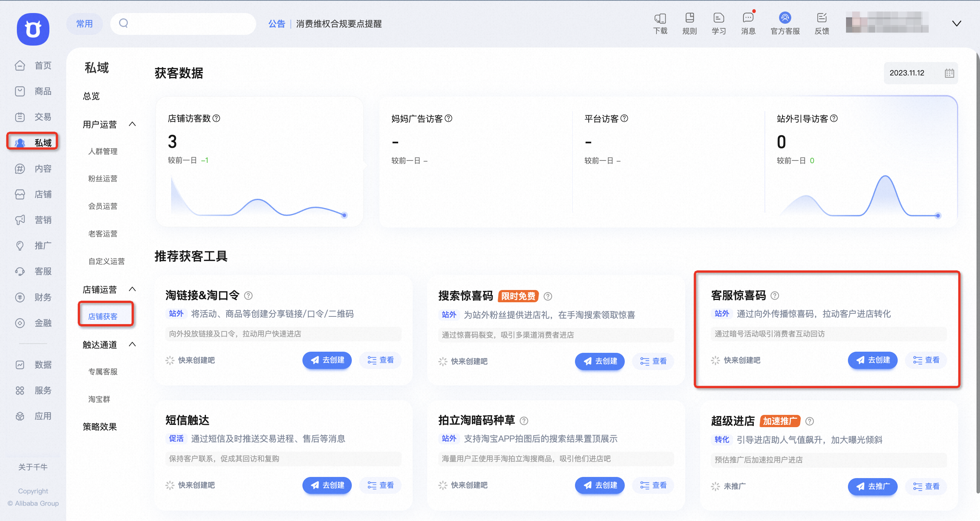The width and height of the screenshot is (980, 521).
Task: Click the 常用 button
Action: 85,24
